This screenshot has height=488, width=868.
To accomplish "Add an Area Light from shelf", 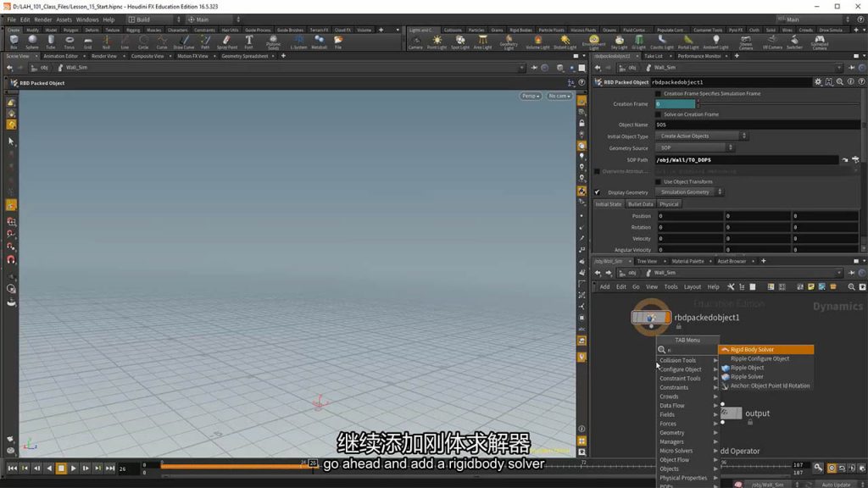I will coord(482,42).
